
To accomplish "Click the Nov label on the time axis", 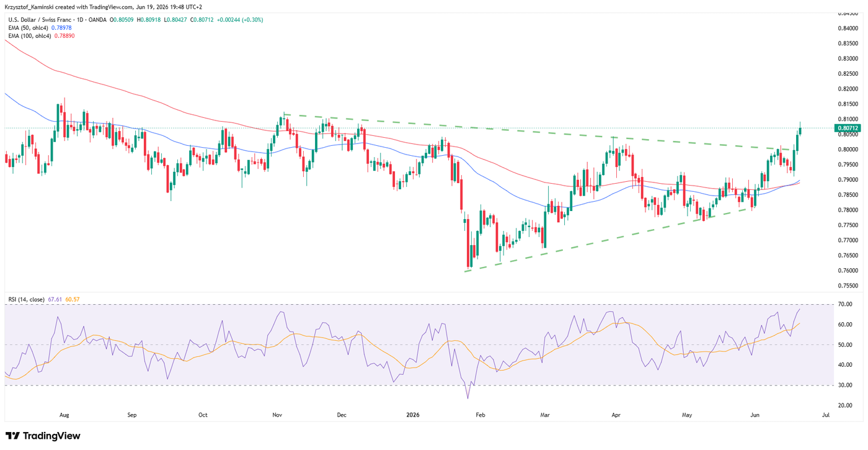I will [278, 414].
